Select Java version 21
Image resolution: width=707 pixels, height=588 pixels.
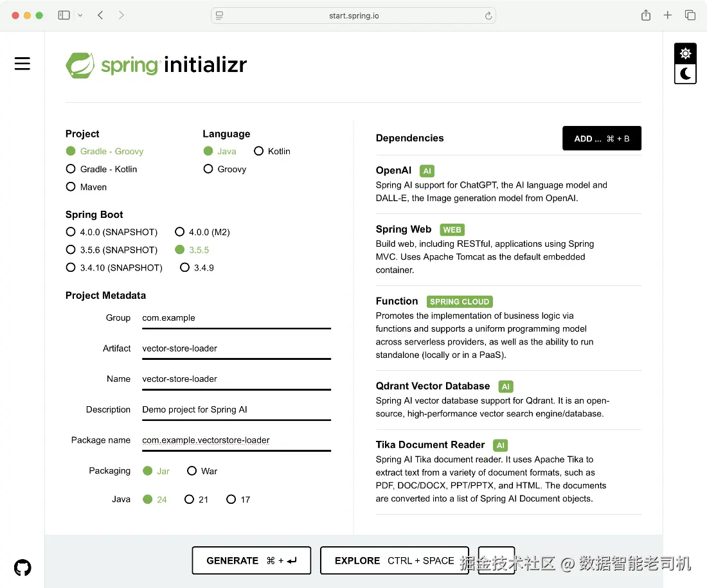click(x=196, y=499)
